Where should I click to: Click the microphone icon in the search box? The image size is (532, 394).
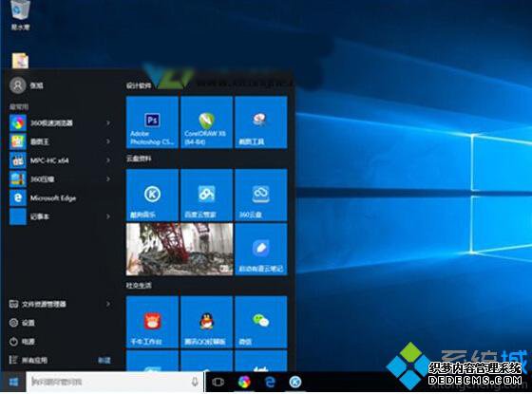click(195, 382)
